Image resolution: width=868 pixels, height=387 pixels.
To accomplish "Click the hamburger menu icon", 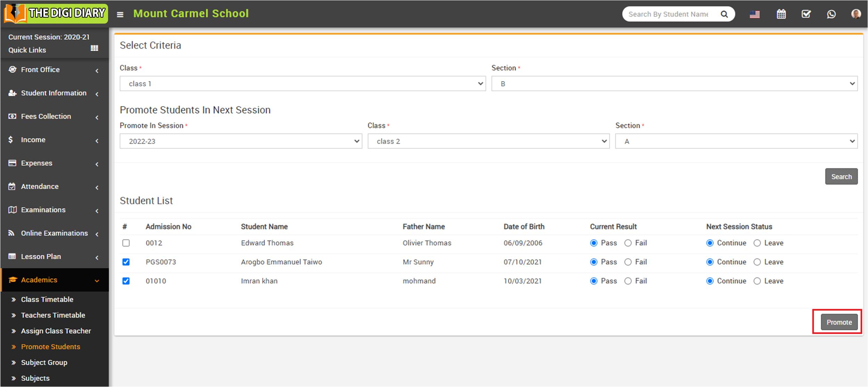I will (120, 15).
